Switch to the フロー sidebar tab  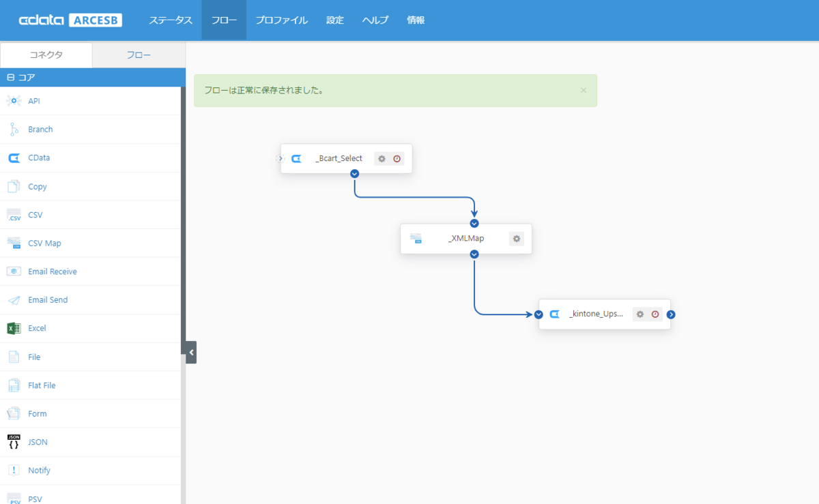click(139, 55)
